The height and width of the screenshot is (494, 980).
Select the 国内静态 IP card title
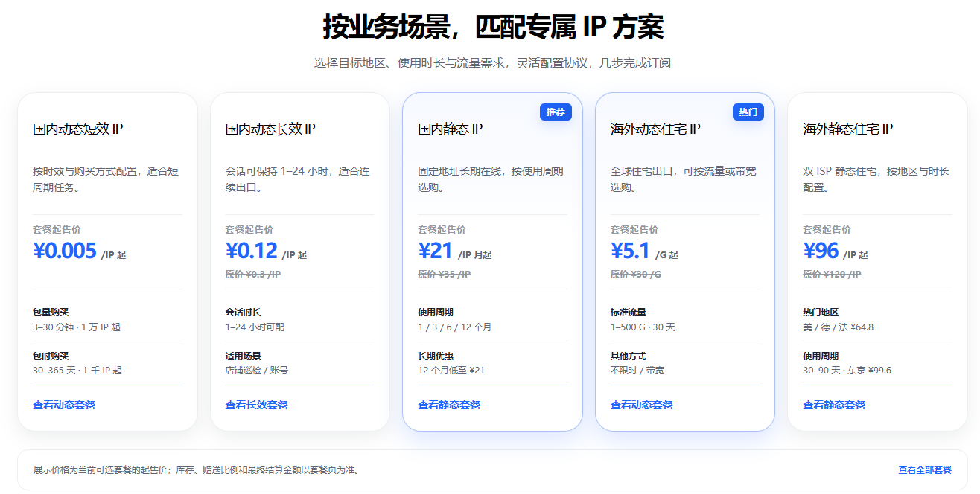point(451,129)
